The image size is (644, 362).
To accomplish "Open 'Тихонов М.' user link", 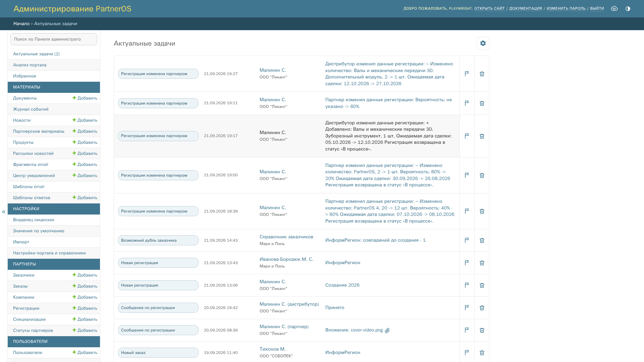I will click(272, 349).
